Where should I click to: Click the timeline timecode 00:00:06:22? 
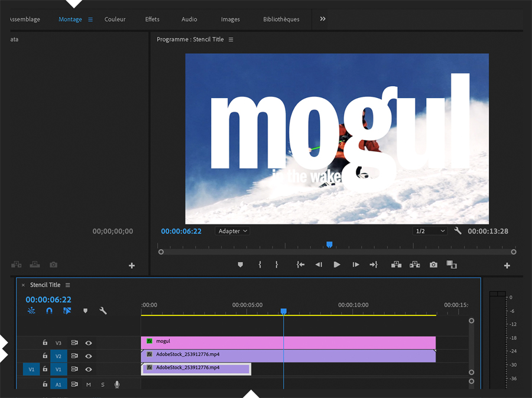[x=48, y=300]
